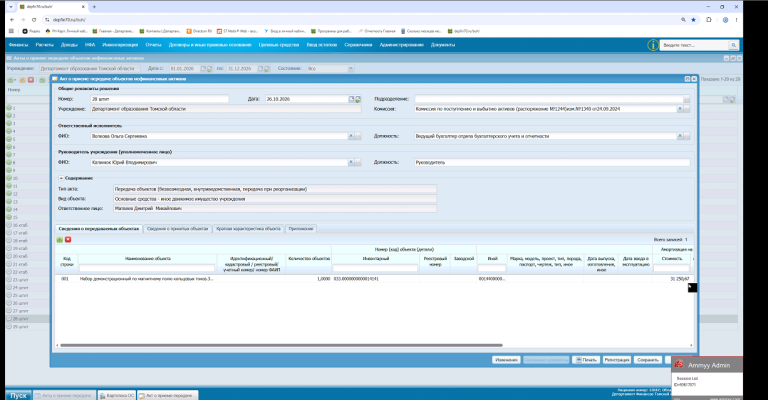Click the green add-record icon in acts list toolbar
The image size is (768, 400).
10,80
